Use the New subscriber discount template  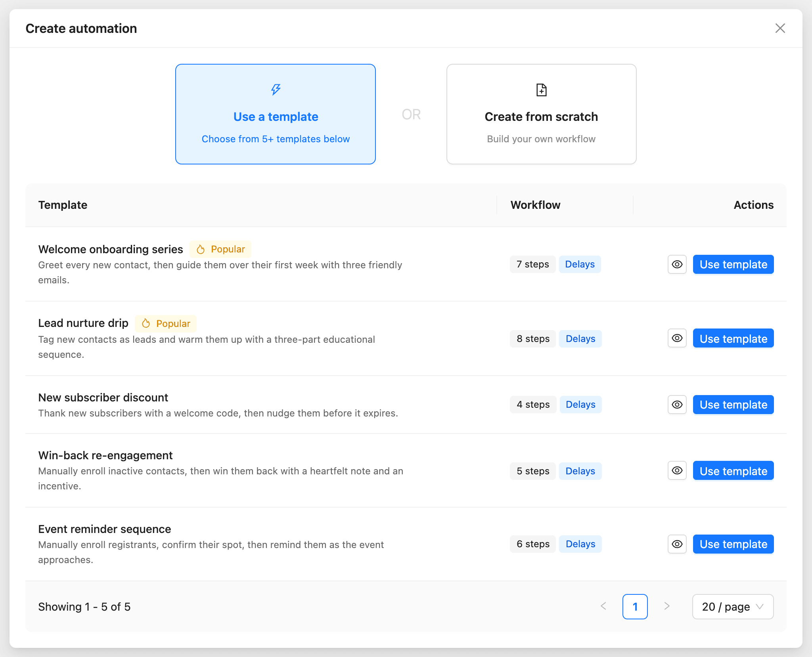point(733,405)
